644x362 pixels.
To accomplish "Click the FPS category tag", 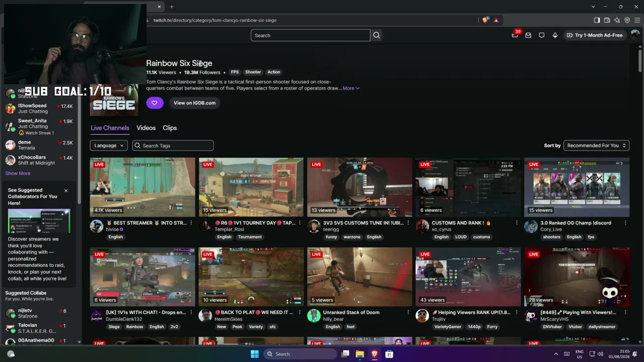I will coord(234,72).
